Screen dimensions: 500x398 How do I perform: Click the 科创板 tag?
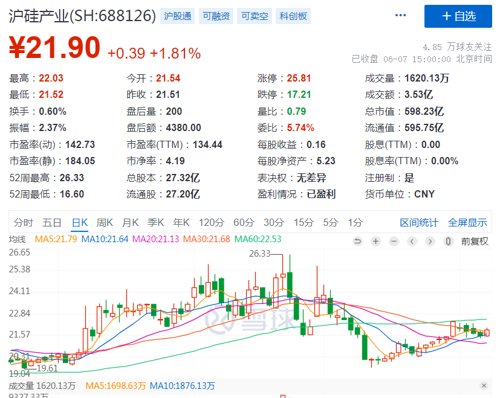tap(293, 16)
